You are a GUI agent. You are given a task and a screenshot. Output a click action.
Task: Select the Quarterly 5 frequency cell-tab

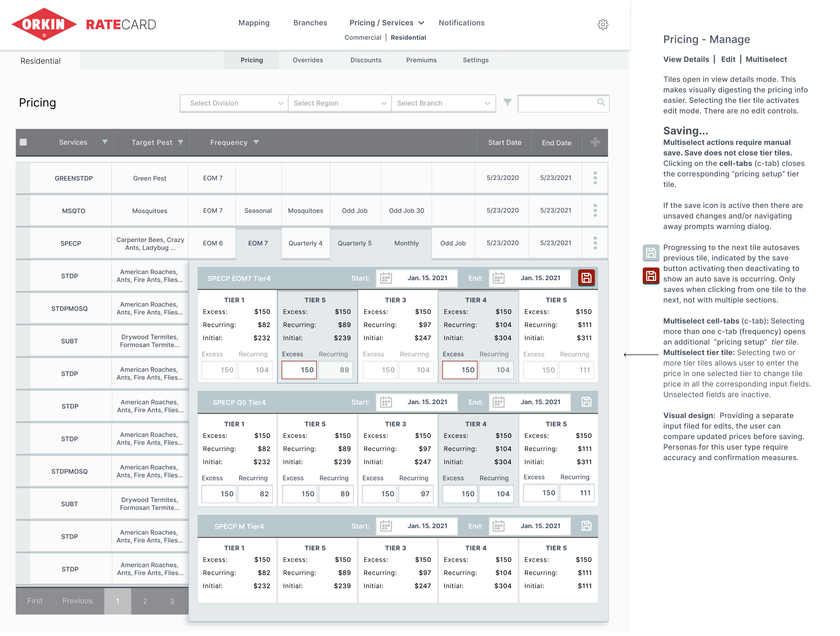(354, 243)
